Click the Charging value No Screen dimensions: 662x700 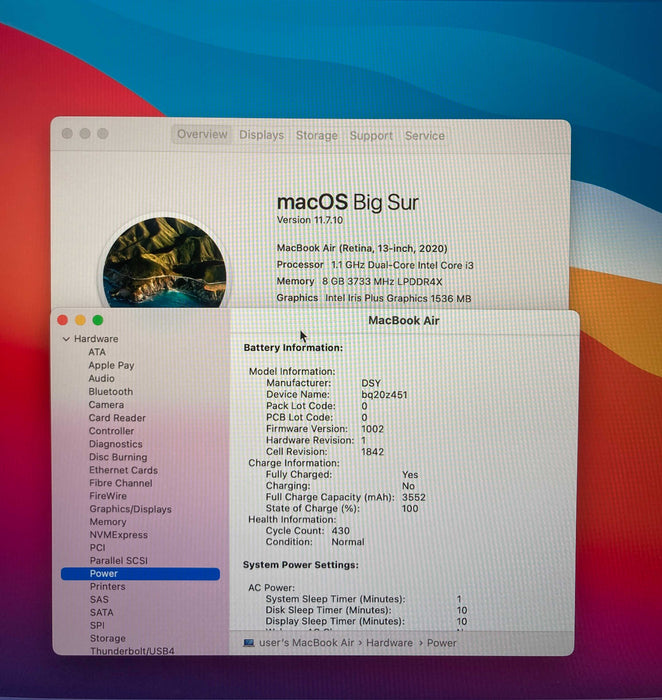coord(408,486)
